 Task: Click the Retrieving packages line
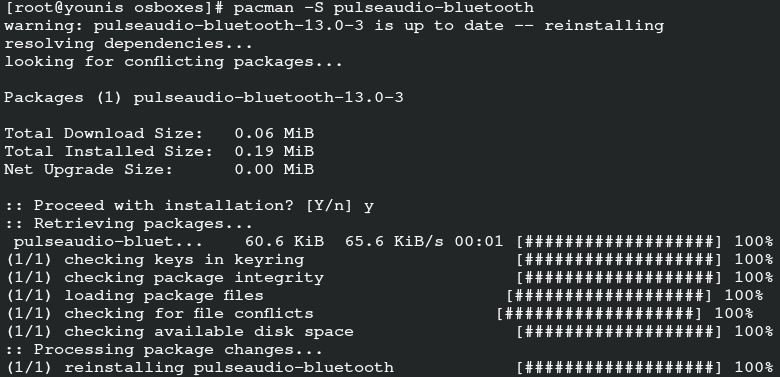tap(129, 223)
